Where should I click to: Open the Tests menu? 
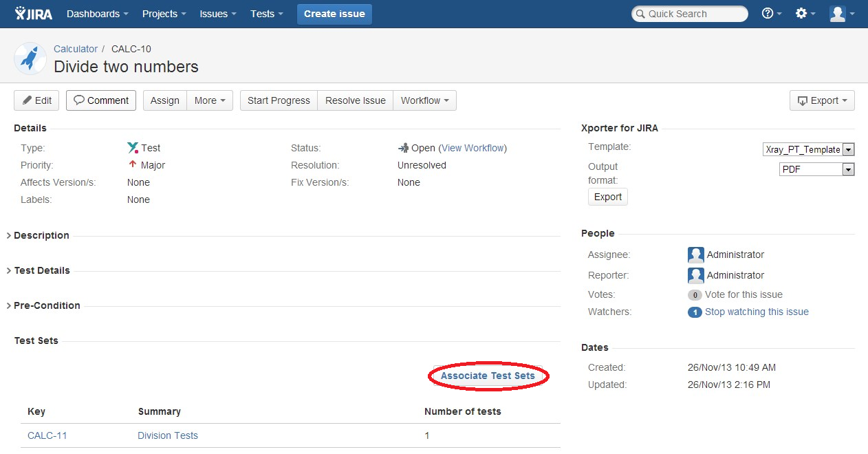coord(268,14)
